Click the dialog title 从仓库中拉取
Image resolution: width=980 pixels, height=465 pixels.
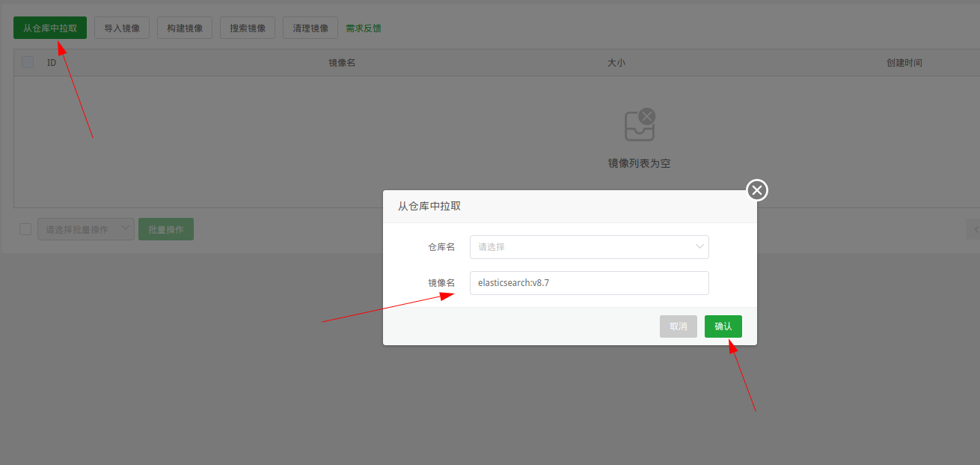point(429,206)
